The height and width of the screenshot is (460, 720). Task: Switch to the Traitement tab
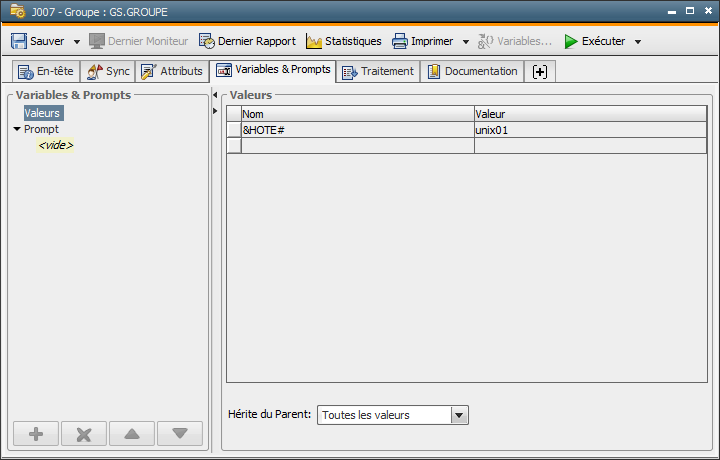377,72
